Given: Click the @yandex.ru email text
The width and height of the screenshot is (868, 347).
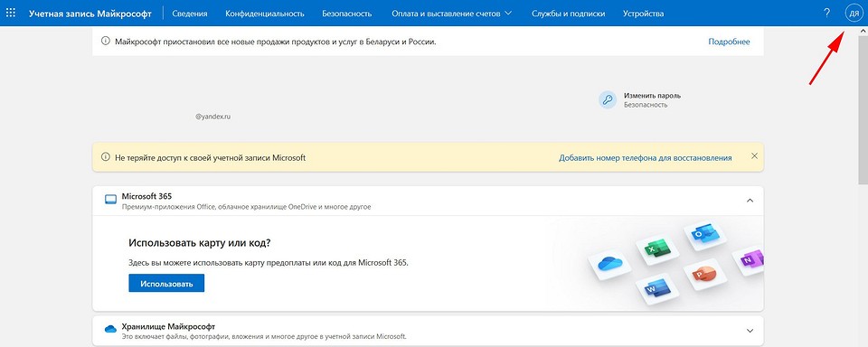Looking at the screenshot, I should 212,117.
